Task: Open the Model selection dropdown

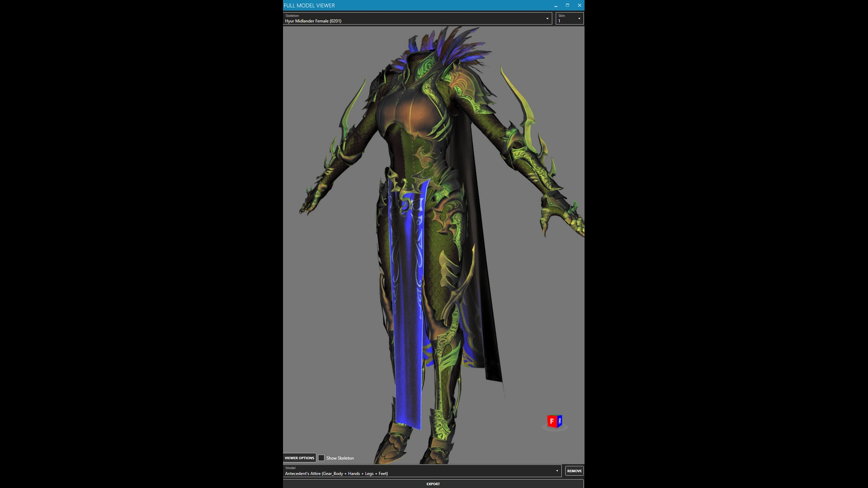Action: 422,471
